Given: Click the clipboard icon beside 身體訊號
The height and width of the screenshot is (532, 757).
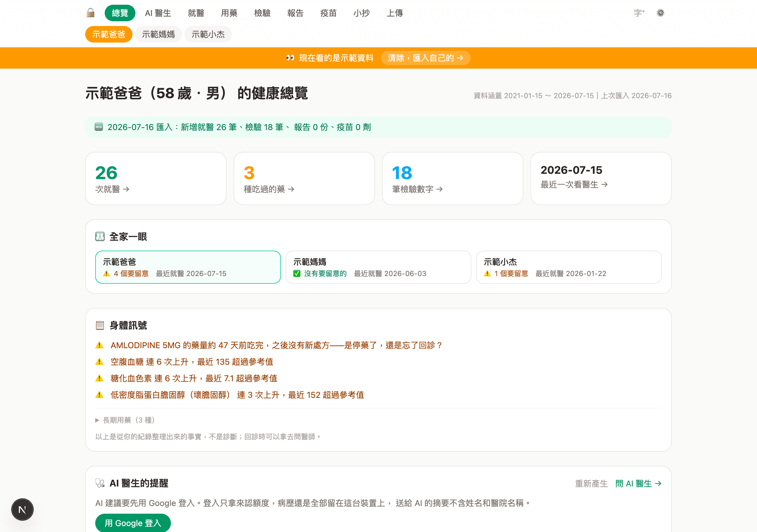Looking at the screenshot, I should [100, 325].
